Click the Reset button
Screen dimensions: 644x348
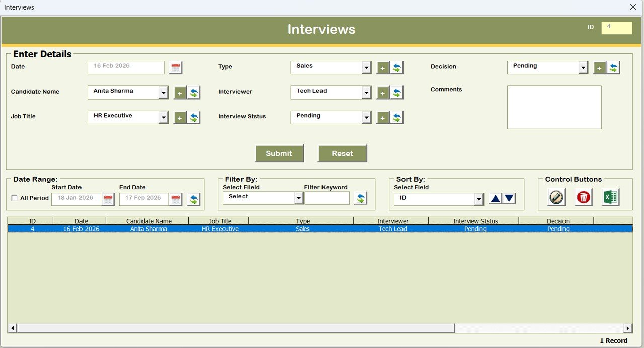[x=343, y=153]
